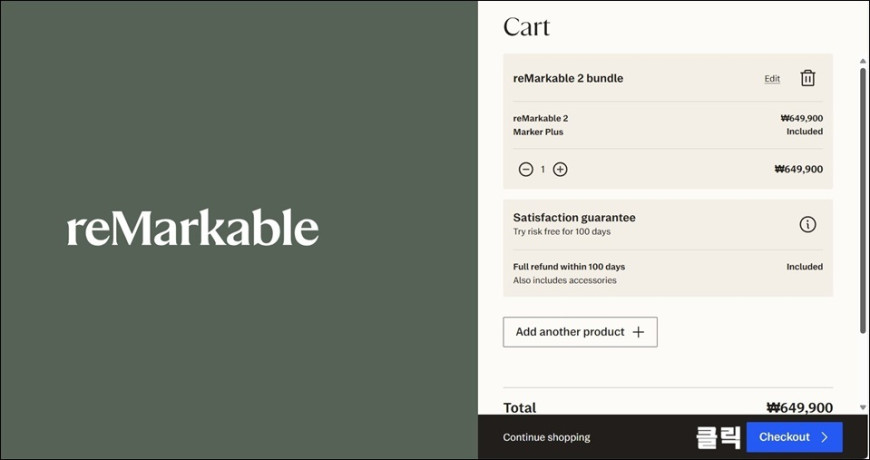Image resolution: width=870 pixels, height=460 pixels.
Task: Click the Edit link for the bundle
Action: (x=772, y=79)
